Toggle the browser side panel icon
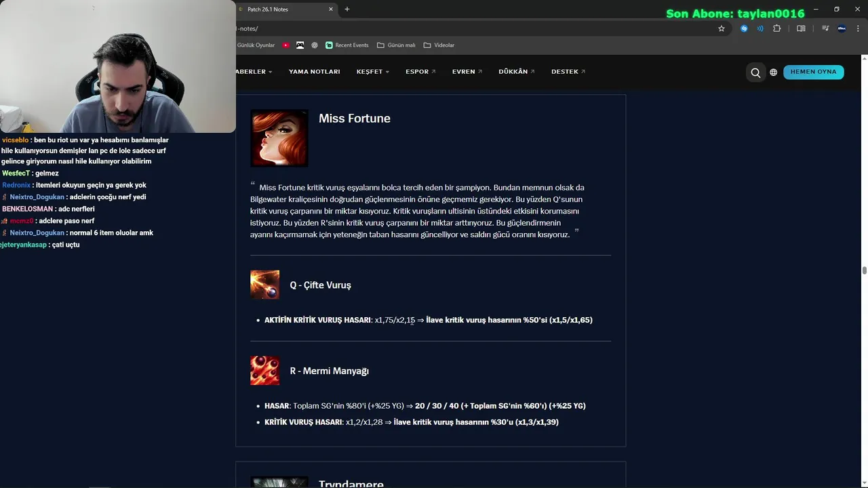The image size is (868, 488). coord(801,28)
